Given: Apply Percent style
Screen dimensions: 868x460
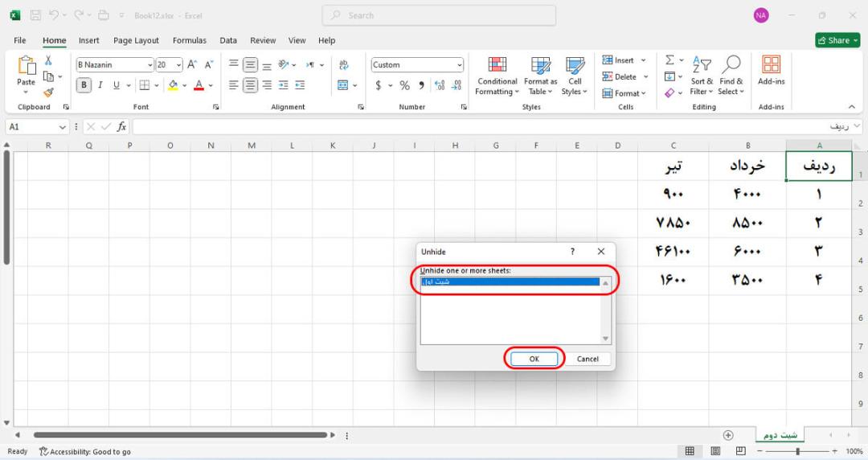Looking at the screenshot, I should (404, 84).
